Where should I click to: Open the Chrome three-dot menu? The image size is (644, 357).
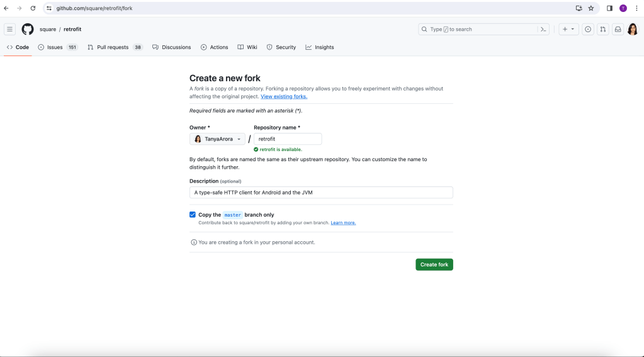[x=636, y=8]
